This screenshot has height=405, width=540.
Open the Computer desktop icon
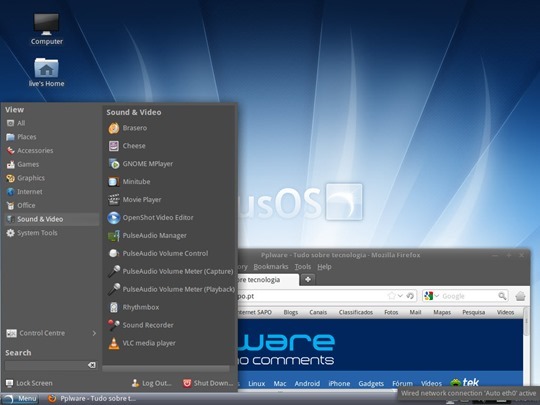[x=46, y=30]
